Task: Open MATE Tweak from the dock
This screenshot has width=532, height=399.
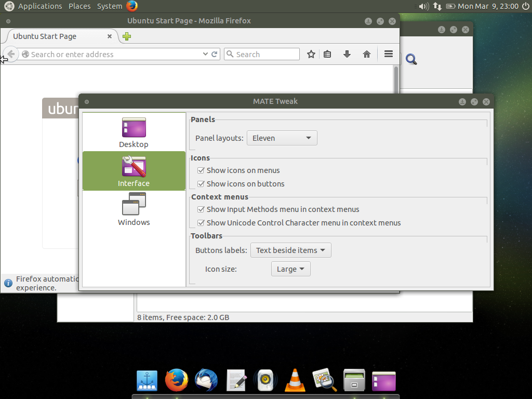Action: [x=384, y=381]
